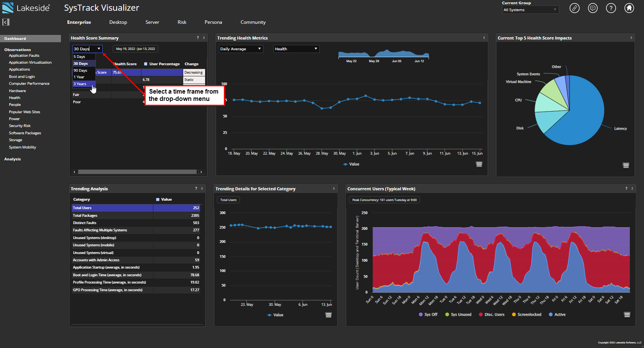644x348 pixels.
Task: Toggle Screenlocked legend series
Action: 527,315
